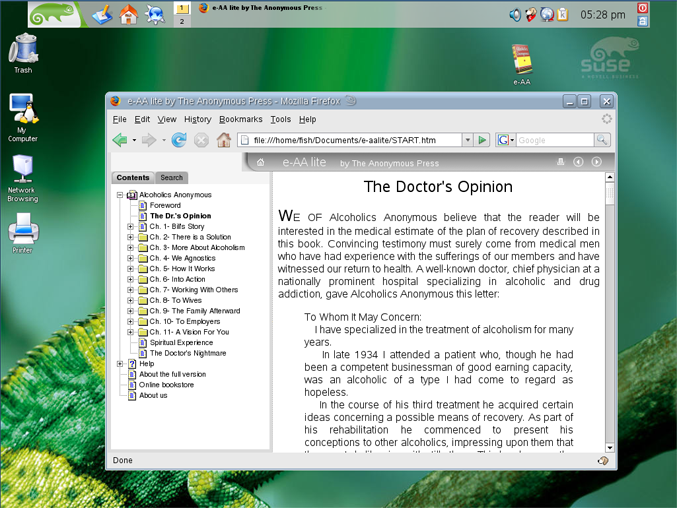Switch to virtual desktop 2

182,21
